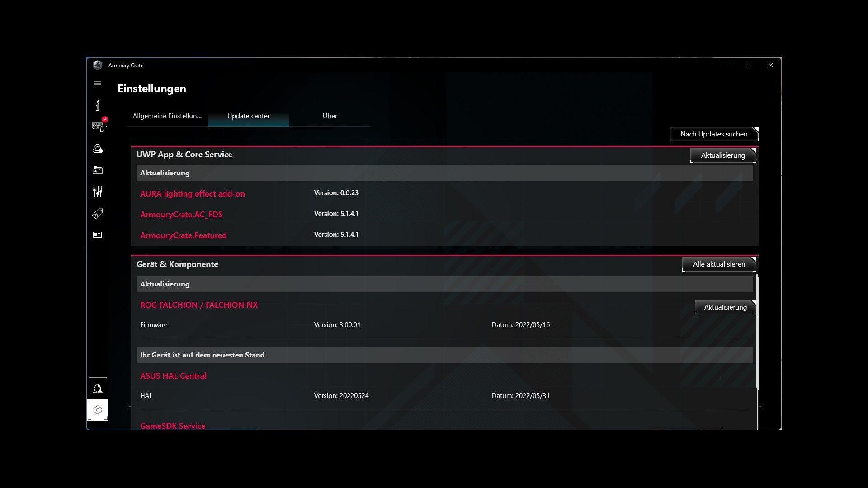Open the hamburger menu in sidebar
The height and width of the screenshot is (488, 868).
pos(98,83)
